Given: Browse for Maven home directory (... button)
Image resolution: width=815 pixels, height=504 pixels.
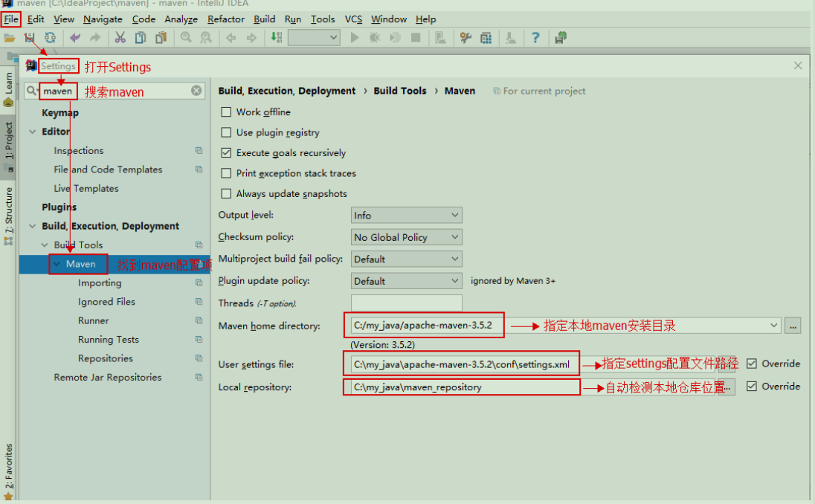Looking at the screenshot, I should coord(793,326).
